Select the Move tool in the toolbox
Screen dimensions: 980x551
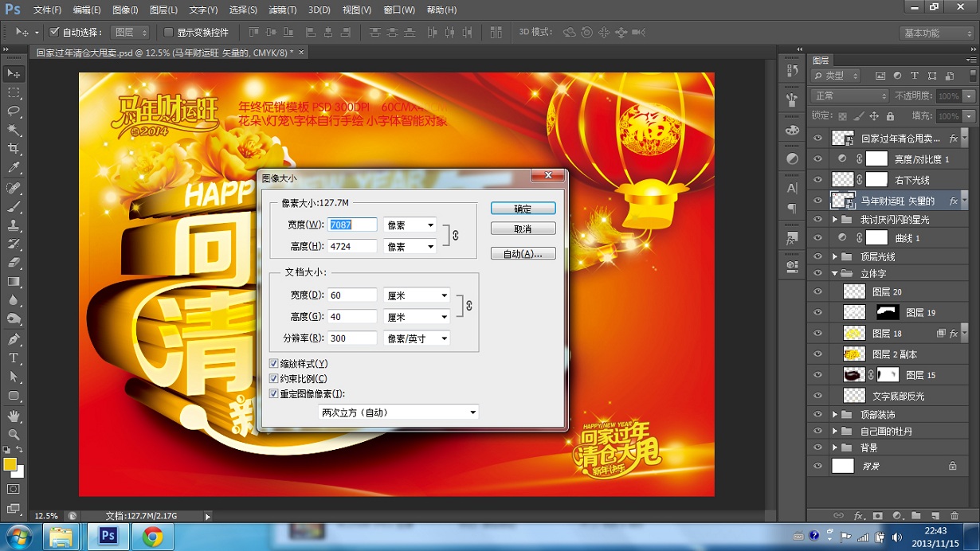click(14, 73)
